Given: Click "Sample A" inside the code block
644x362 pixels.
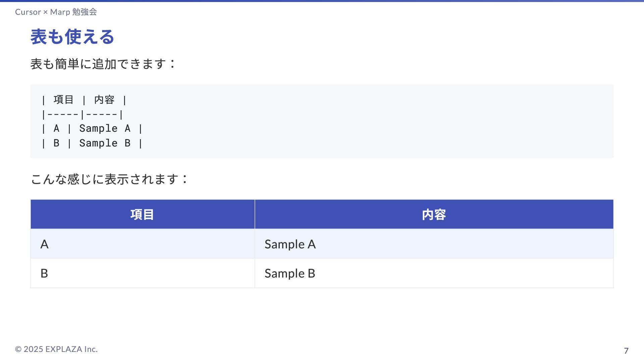Looking at the screenshot, I should click(105, 128).
